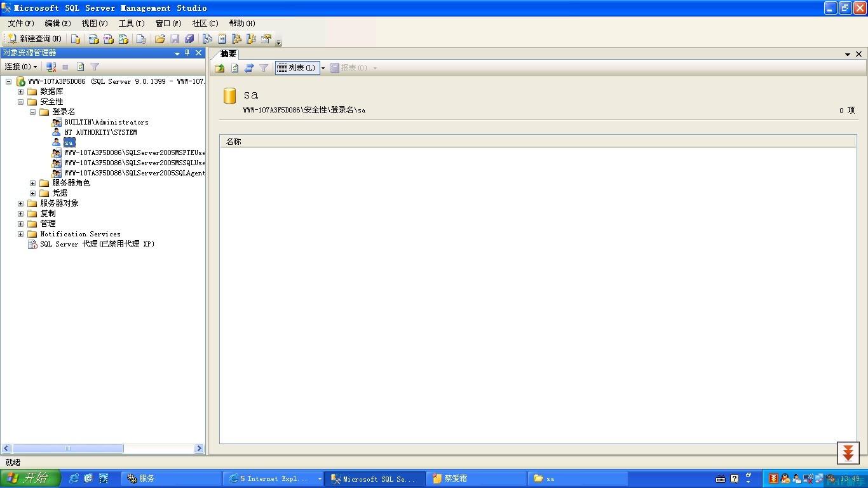Select the BUILTIN\Administrators login
Image resolution: width=868 pixels, height=488 pixels.
tap(106, 122)
